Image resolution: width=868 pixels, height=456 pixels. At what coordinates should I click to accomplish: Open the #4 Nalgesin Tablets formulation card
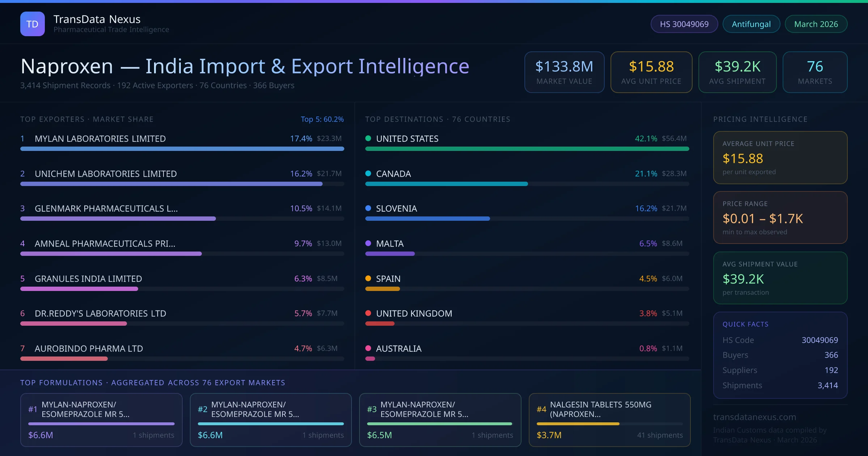point(609,420)
